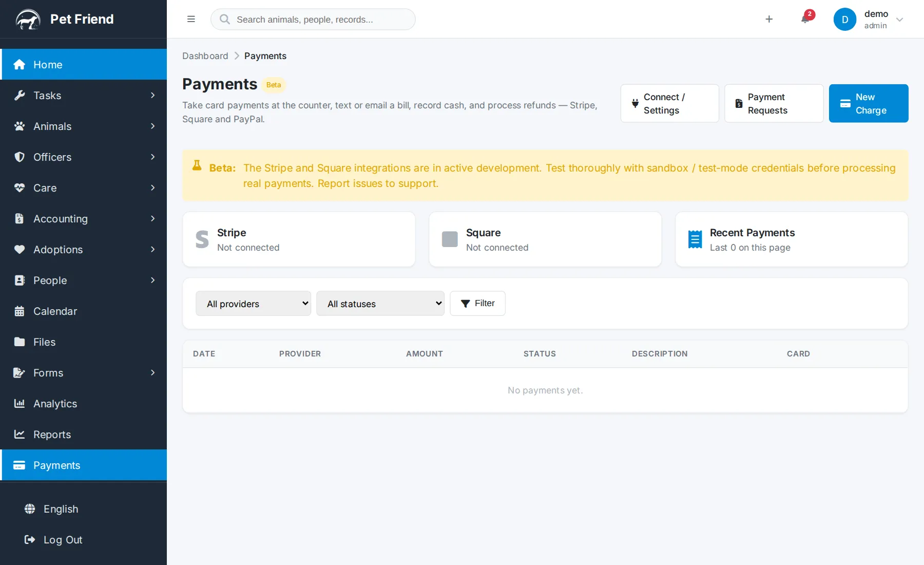The height and width of the screenshot is (565, 924).
Task: Open the notifications bell icon
Action: (x=805, y=19)
